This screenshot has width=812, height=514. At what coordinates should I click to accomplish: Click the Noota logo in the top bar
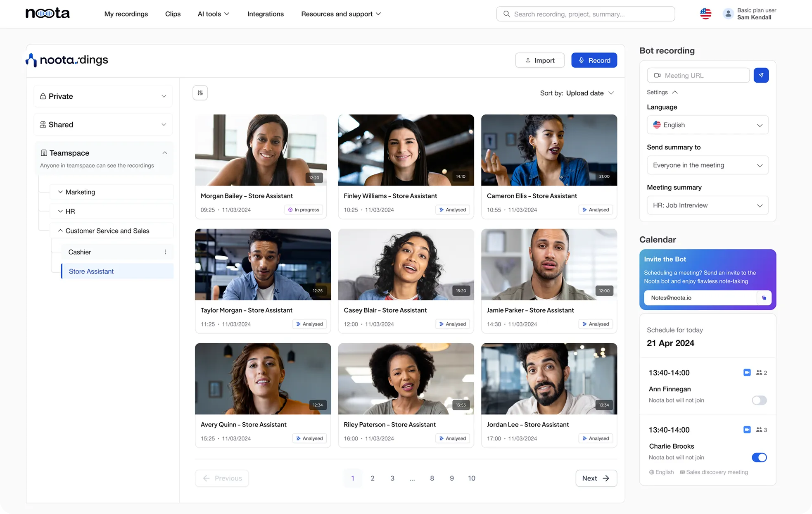click(47, 14)
